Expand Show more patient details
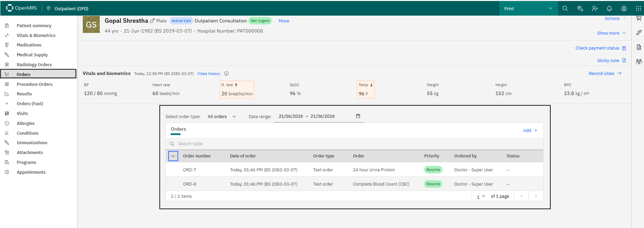This screenshot has height=228, width=644. [611, 33]
